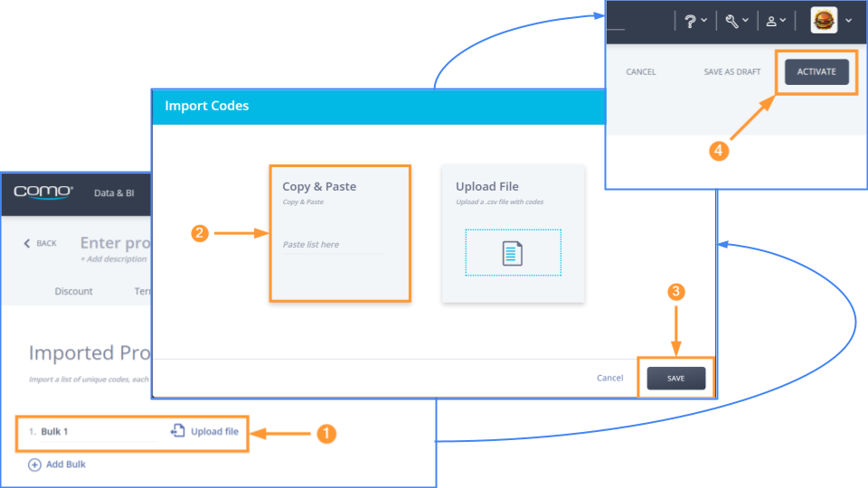Click the Paste list here field
The width and height of the screenshot is (868, 488).
click(334, 245)
